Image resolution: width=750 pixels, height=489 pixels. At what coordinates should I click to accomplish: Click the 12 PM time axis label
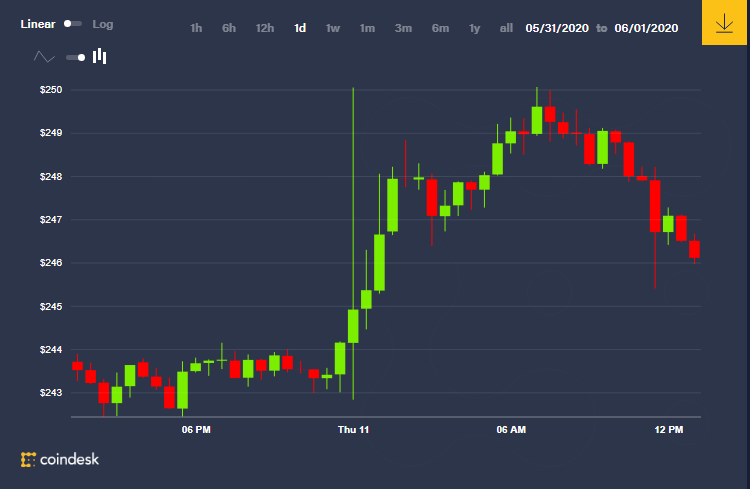pos(669,430)
